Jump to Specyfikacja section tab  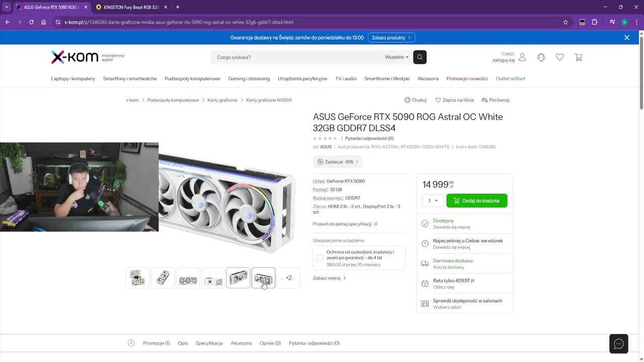pyautogui.click(x=209, y=343)
